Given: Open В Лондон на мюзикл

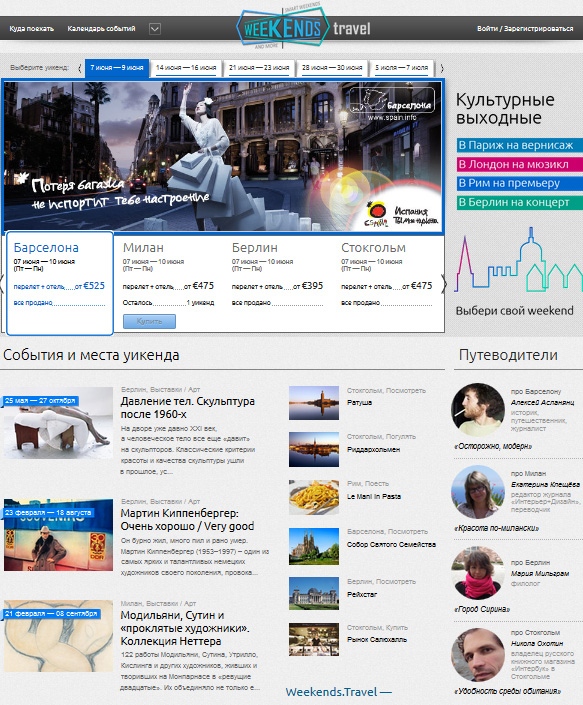Looking at the screenshot, I should pos(520,164).
